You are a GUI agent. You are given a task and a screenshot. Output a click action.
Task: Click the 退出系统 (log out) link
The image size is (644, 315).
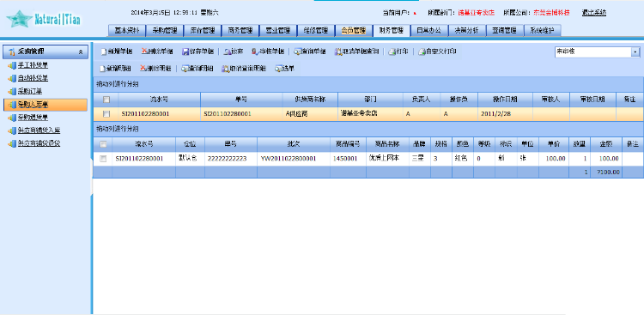(594, 13)
